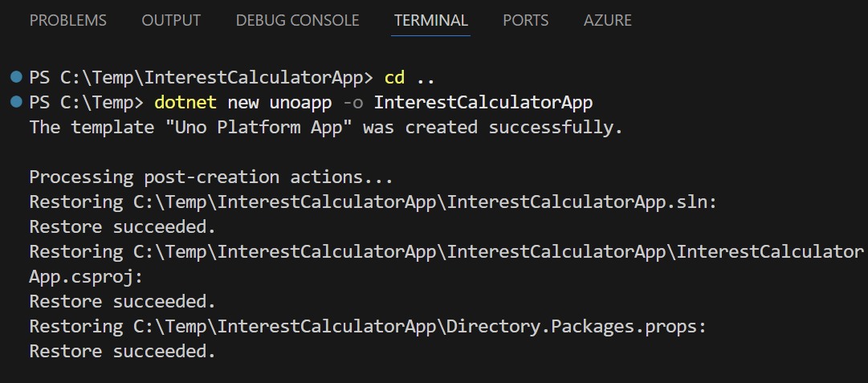Click the 'Processing post-creation actions...' line
Image resolution: width=868 pixels, height=383 pixels.
coord(211,177)
